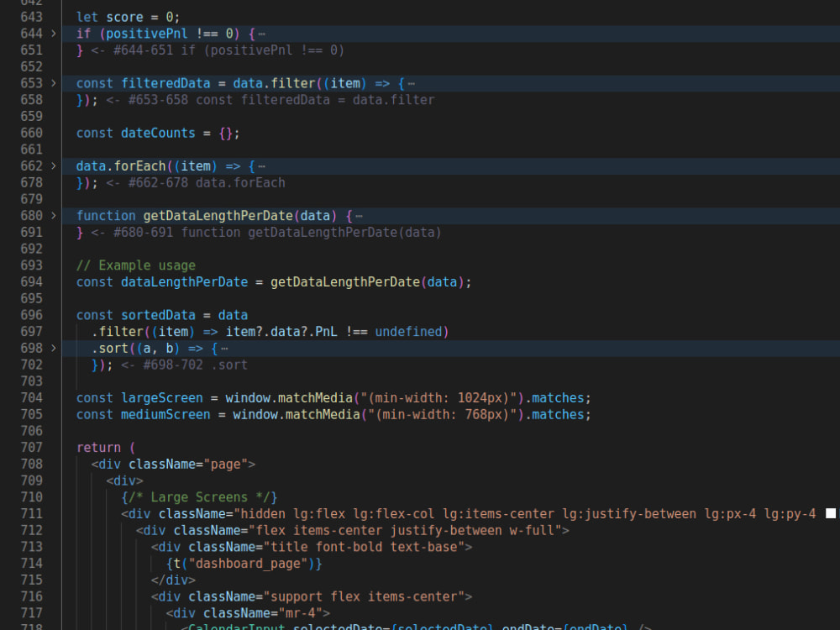Viewport: 840px width, 630px height.
Task: Click fold ellipsis after 'function getDataLengthPerDate(data) {'
Action: 359,217
